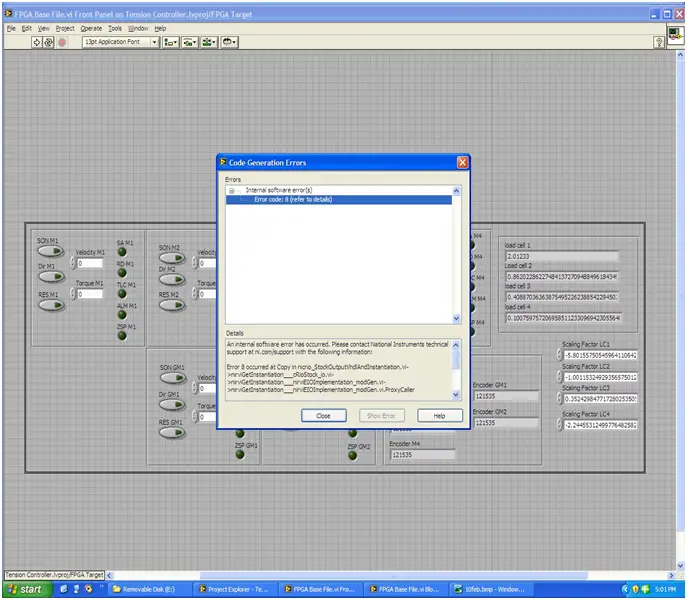The image size is (687, 600).
Task: Open the Edit menu
Action: tap(27, 28)
